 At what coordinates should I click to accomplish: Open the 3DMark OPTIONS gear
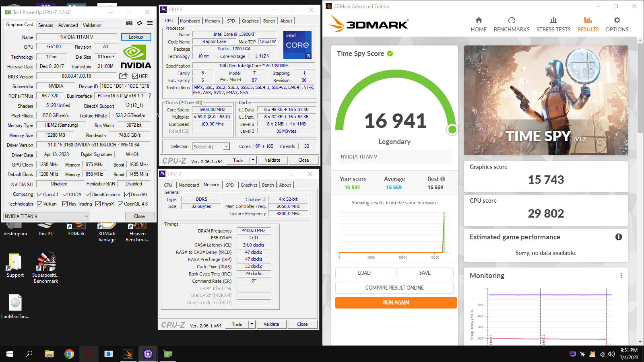pyautogui.click(x=617, y=20)
